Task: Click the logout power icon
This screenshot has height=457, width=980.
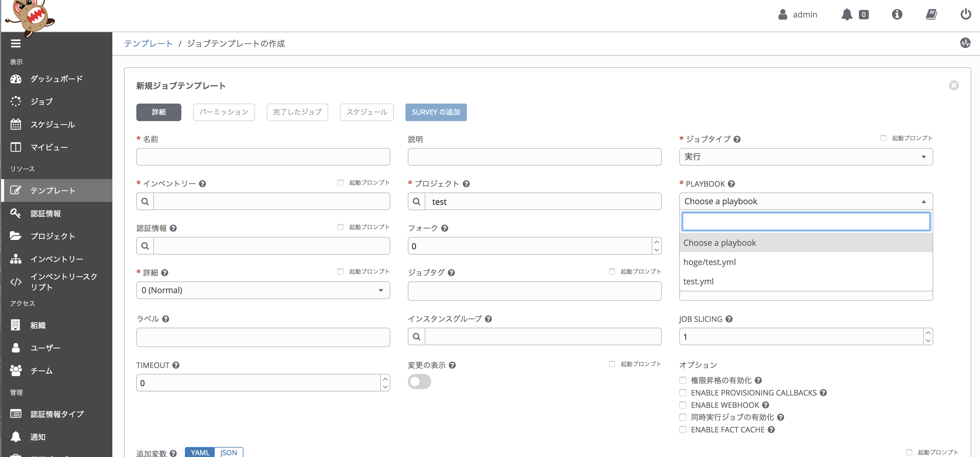Action: pyautogui.click(x=966, y=14)
